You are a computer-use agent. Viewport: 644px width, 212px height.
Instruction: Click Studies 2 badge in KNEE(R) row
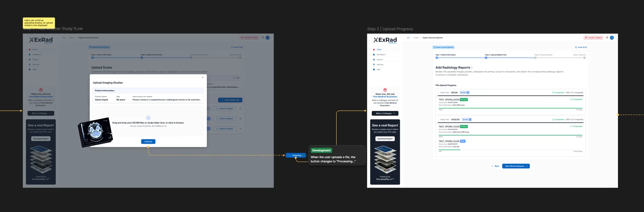click(x=467, y=119)
